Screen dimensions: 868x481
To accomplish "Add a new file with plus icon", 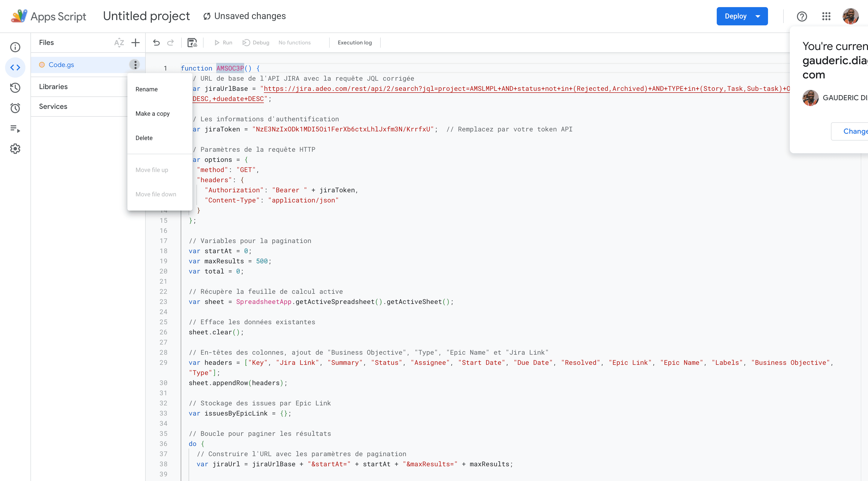I will (x=136, y=43).
